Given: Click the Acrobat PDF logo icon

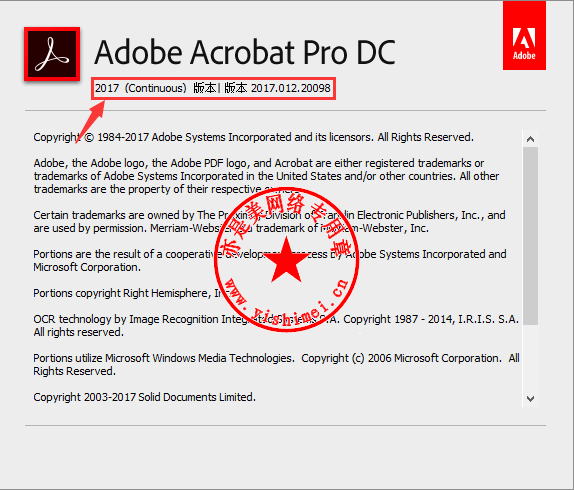Looking at the screenshot, I should point(52,54).
